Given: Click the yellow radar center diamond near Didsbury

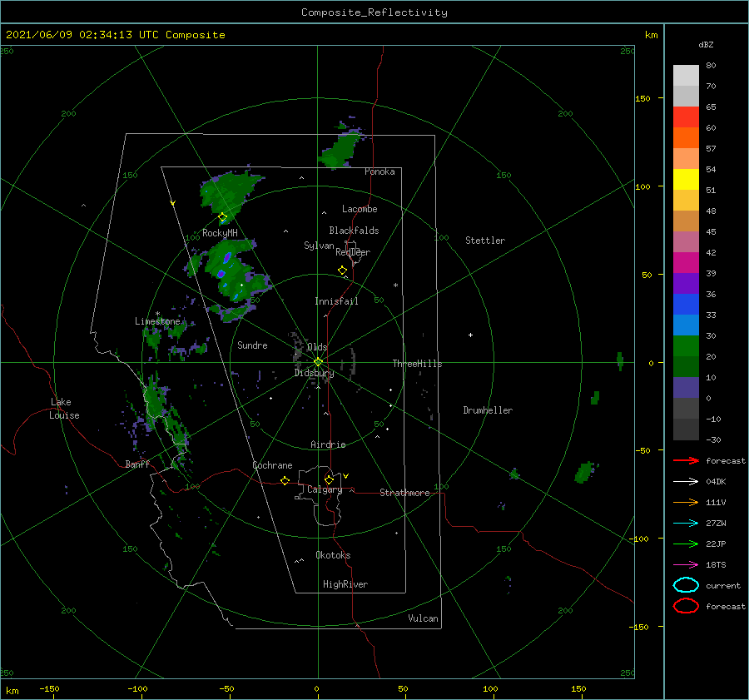Looking at the screenshot, I should pyautogui.click(x=318, y=362).
